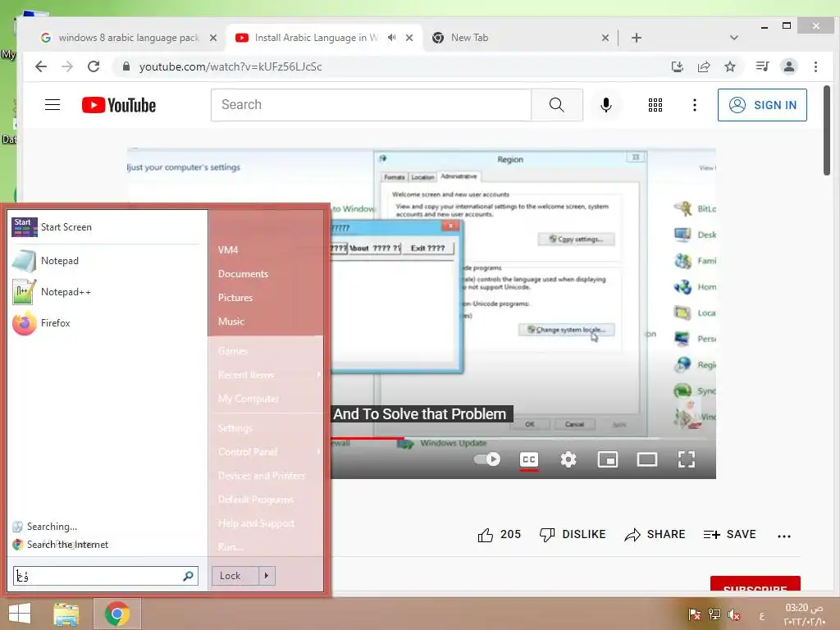
Task: Click the muted volume tray icon
Action: coord(734,615)
